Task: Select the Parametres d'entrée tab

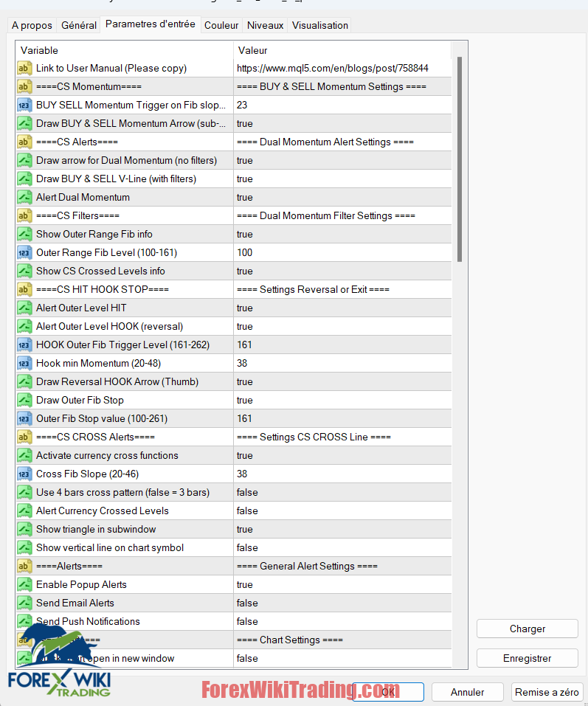Action: 151,24
